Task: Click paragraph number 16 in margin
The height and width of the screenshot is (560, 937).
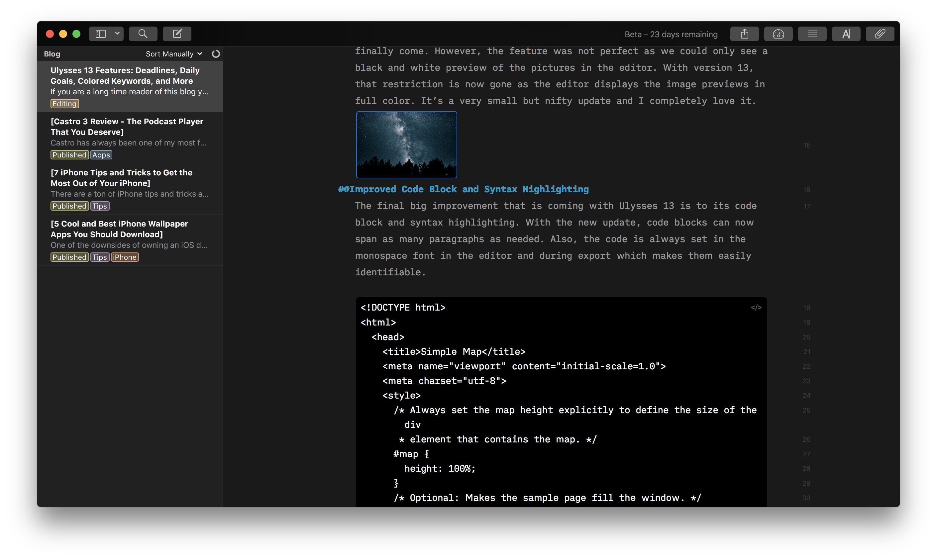Action: tap(806, 190)
